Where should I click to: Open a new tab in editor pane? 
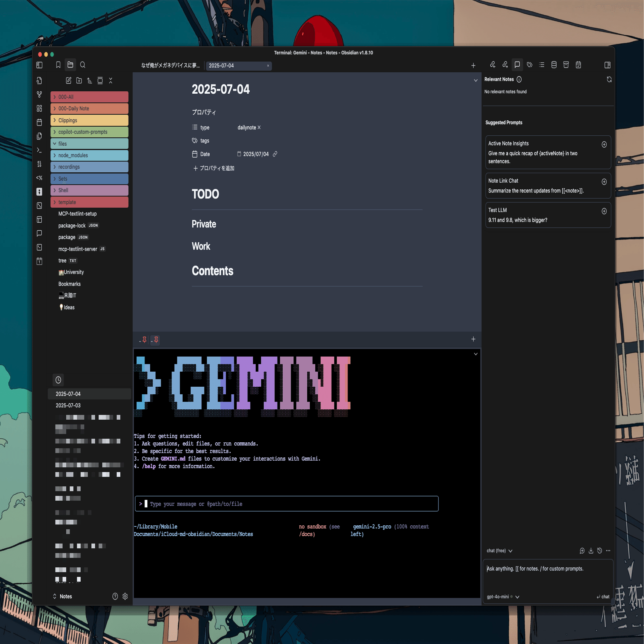[473, 66]
